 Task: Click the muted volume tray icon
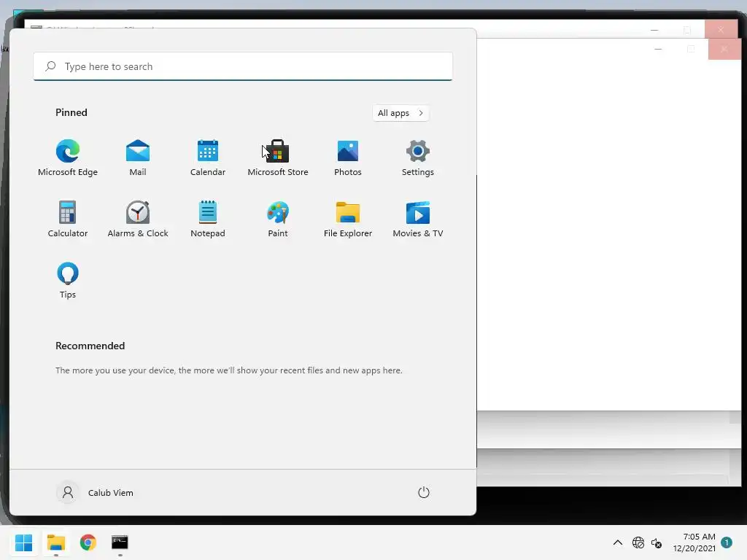pyautogui.click(x=657, y=542)
